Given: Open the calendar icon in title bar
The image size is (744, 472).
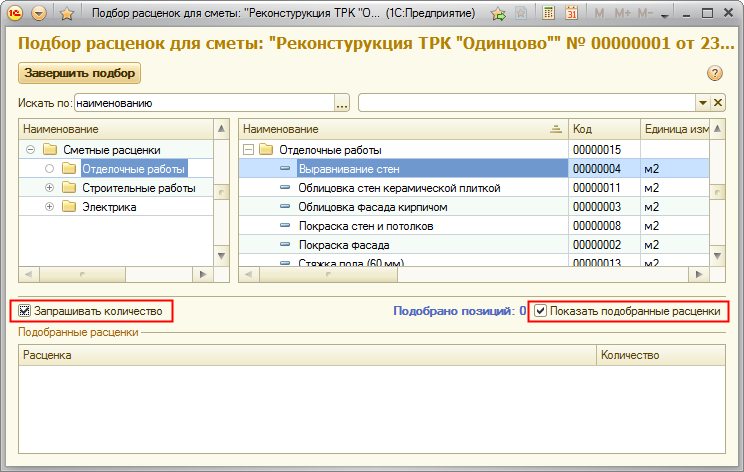Looking at the screenshot, I should point(571,14).
